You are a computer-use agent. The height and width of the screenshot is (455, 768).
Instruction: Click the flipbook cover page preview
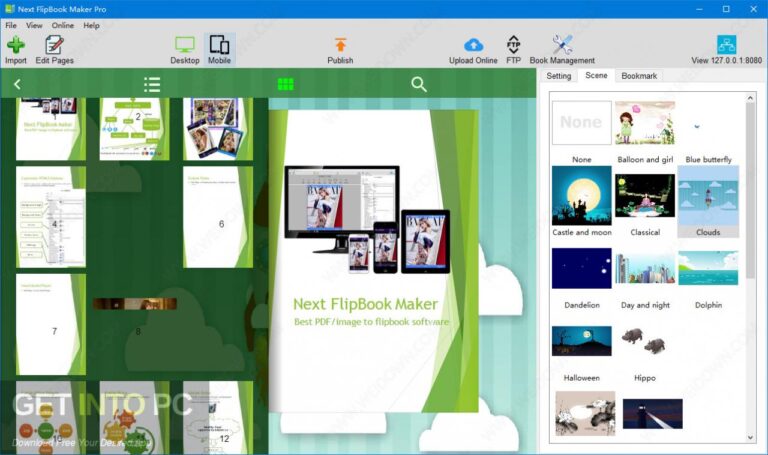pyautogui.click(x=373, y=261)
